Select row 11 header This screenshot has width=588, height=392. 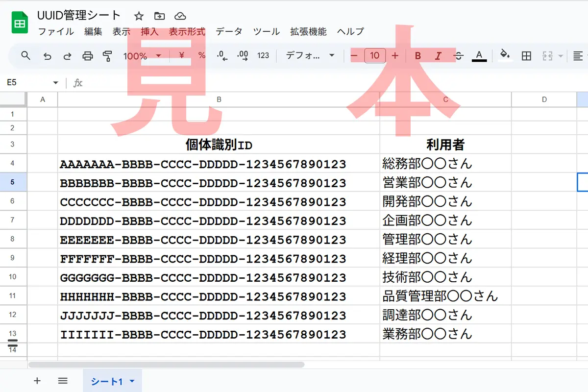click(13, 295)
